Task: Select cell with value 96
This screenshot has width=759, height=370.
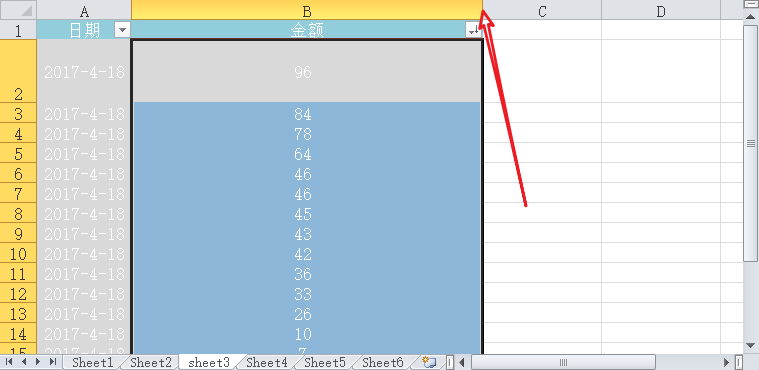Action: [306, 71]
